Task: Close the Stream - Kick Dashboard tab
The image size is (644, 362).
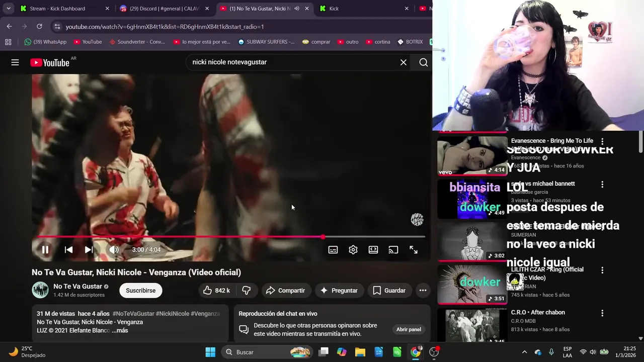Action: coord(107,9)
